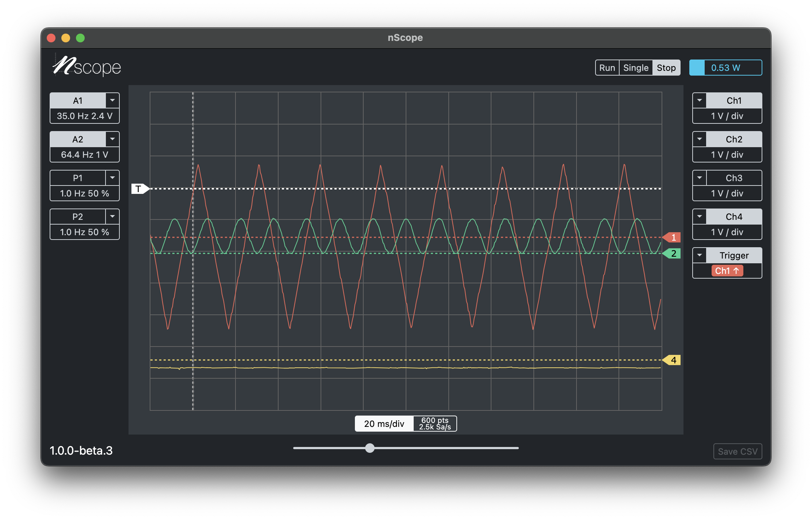Viewport: 812px width, 520px height.
Task: Toggle channel Ch4 display
Action: 734,217
